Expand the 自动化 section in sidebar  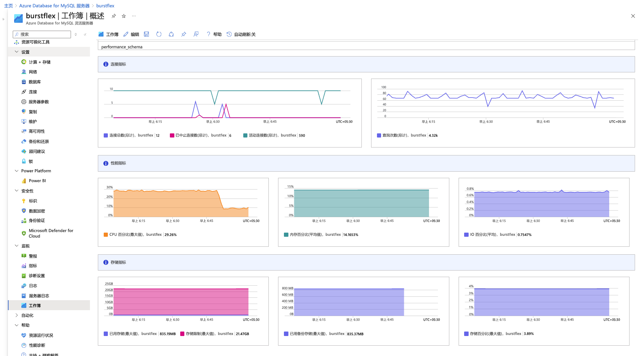17,315
